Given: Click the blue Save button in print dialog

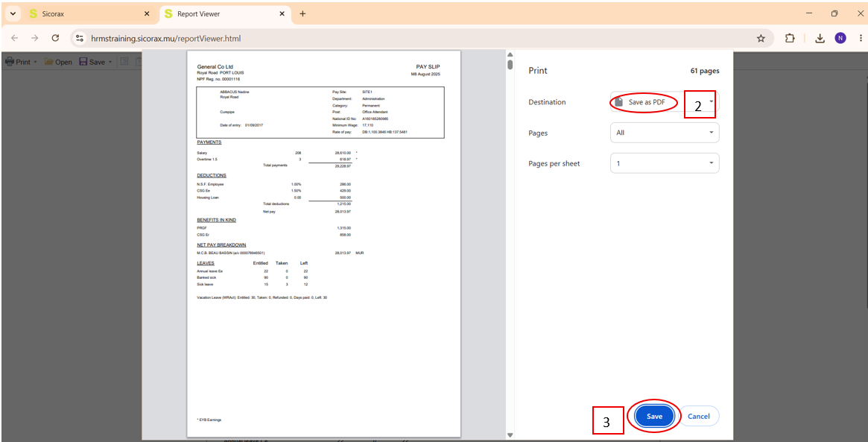Looking at the screenshot, I should click(x=654, y=416).
